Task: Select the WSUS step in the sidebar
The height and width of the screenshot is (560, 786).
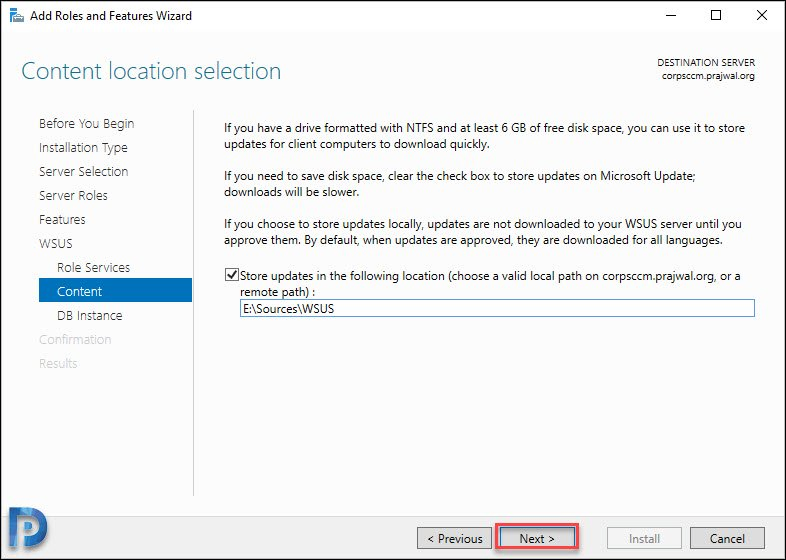Action: [x=56, y=244]
